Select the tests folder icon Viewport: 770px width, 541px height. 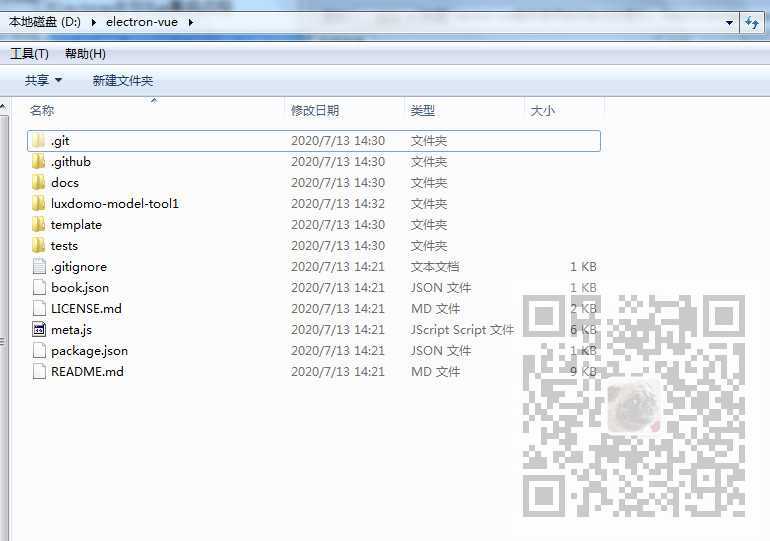click(x=38, y=245)
